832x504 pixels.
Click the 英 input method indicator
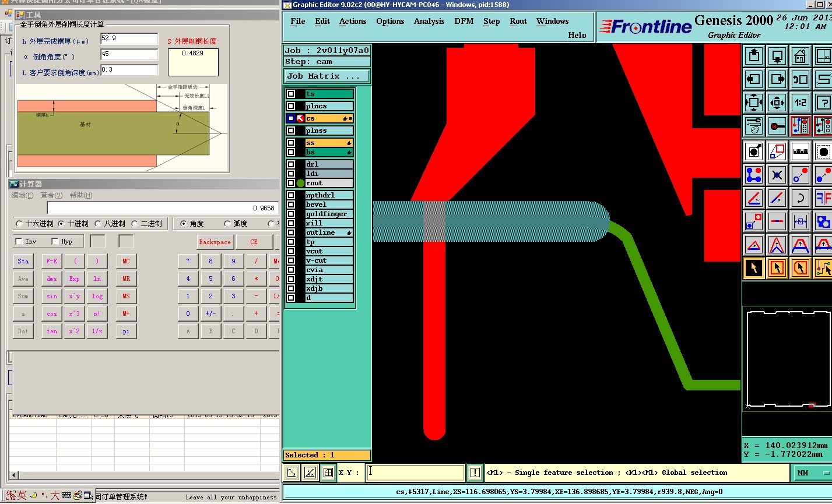(22, 495)
